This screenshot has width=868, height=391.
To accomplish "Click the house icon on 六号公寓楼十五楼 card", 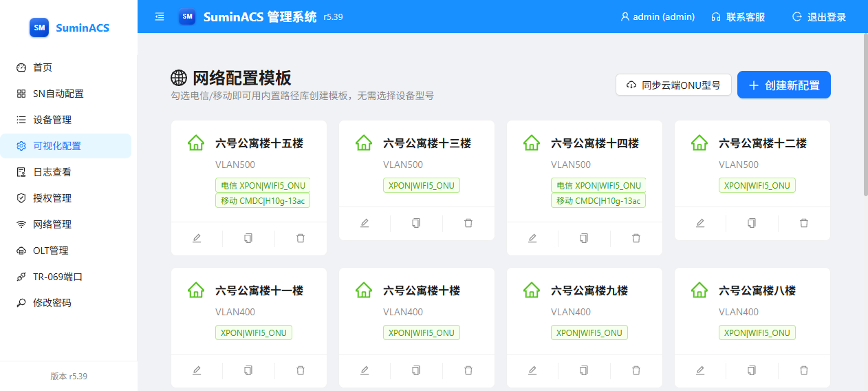I will 196,142.
